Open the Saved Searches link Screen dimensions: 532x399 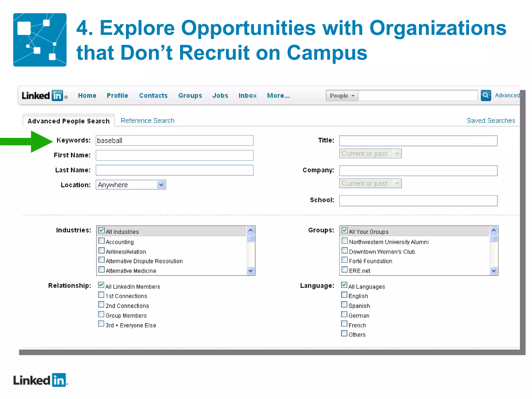coord(491,121)
